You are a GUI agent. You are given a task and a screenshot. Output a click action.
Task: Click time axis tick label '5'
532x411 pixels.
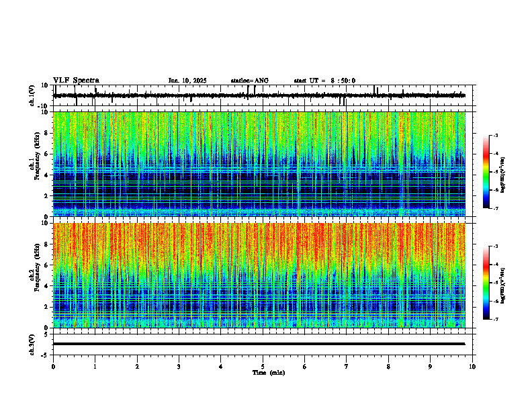263,367
